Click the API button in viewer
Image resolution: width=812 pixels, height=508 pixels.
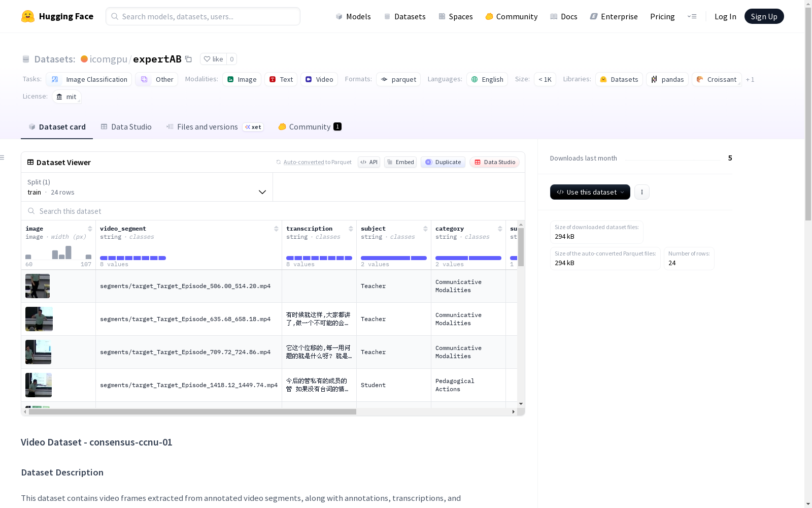(x=369, y=162)
